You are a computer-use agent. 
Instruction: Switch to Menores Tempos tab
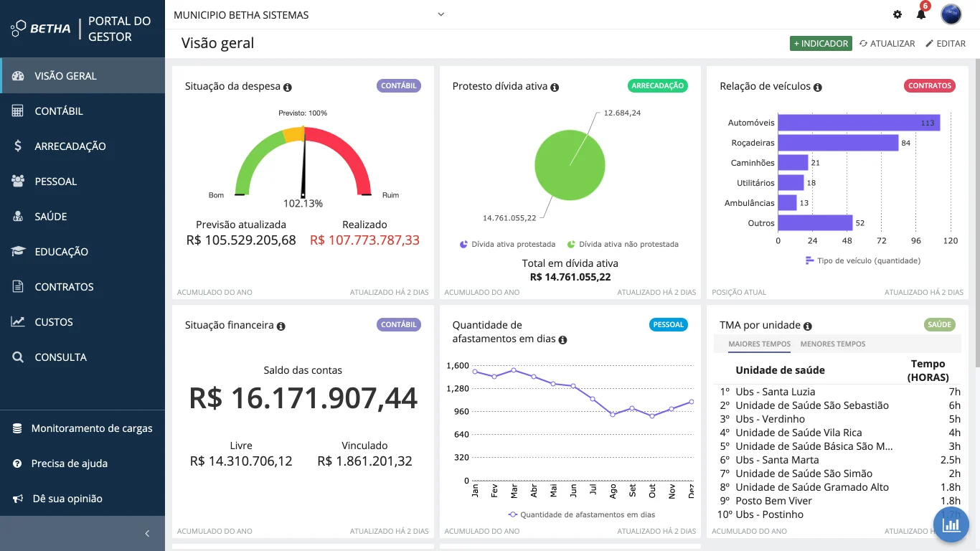(833, 344)
